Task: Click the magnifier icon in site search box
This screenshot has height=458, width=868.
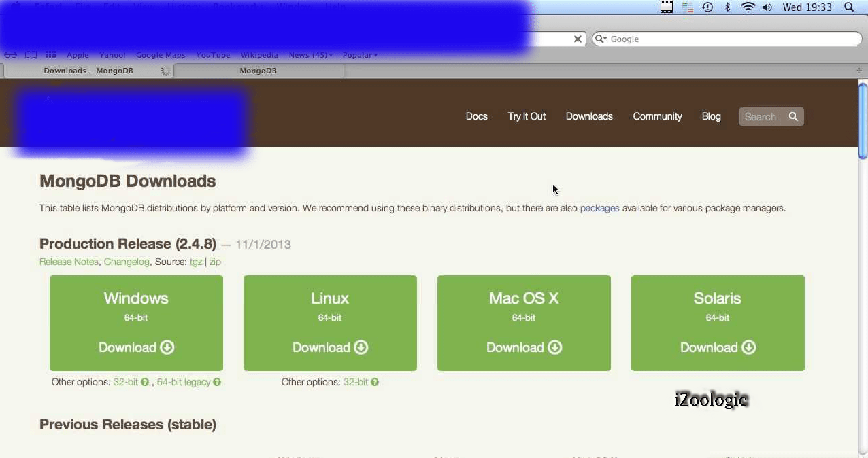Action: coord(793,117)
